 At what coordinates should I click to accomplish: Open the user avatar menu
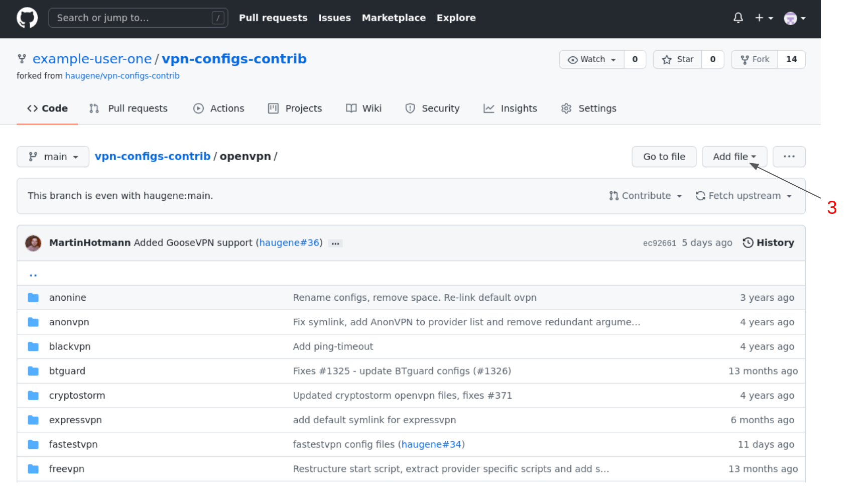795,18
